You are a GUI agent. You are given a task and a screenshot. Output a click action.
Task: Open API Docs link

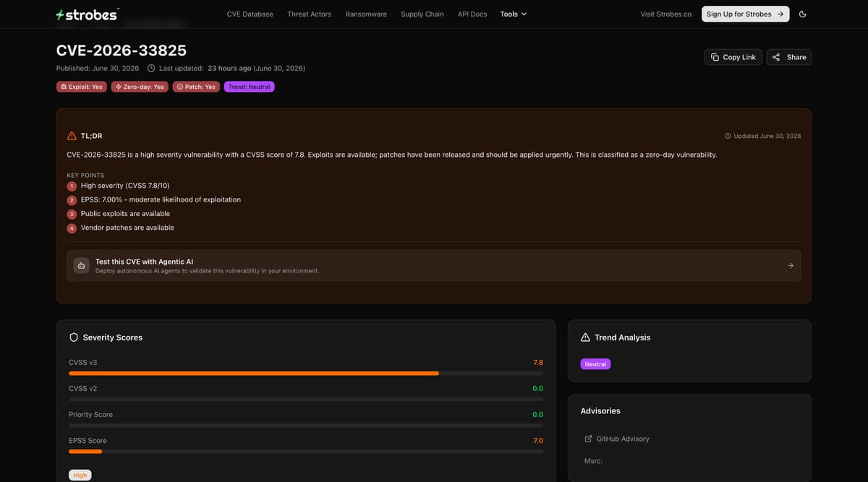[472, 14]
